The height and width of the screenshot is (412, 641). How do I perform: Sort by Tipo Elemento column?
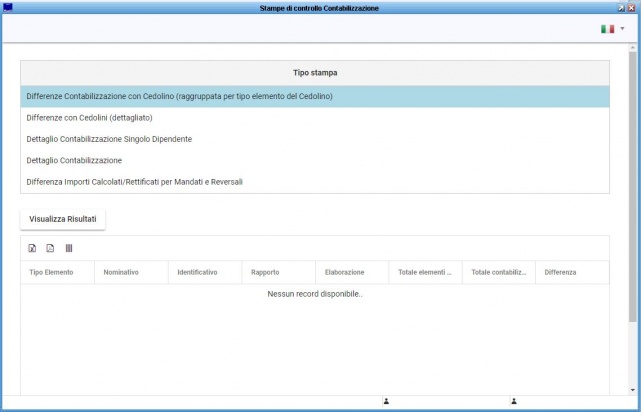58,272
